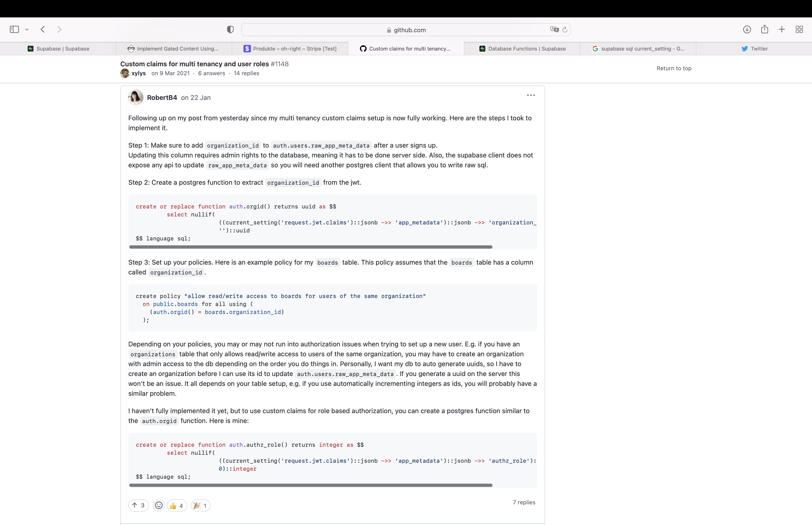Click the auth.orgid code block scrollbar
Viewport: 812px width, 525px height.
[x=310, y=247]
